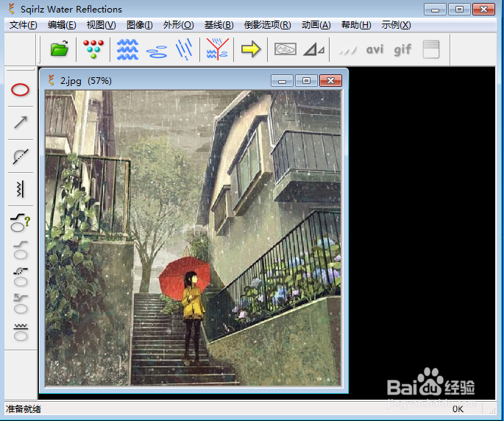Open the 外形(O) menu
The width and height of the screenshot is (504, 421).
pos(178,25)
